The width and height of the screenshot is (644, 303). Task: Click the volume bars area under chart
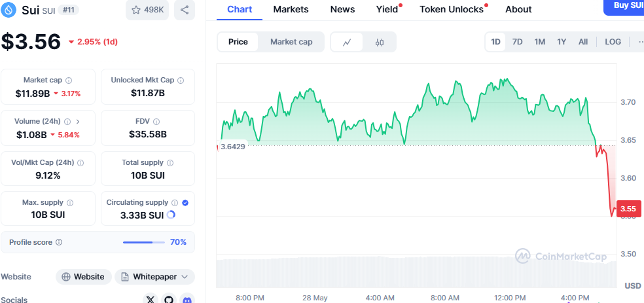point(416,272)
